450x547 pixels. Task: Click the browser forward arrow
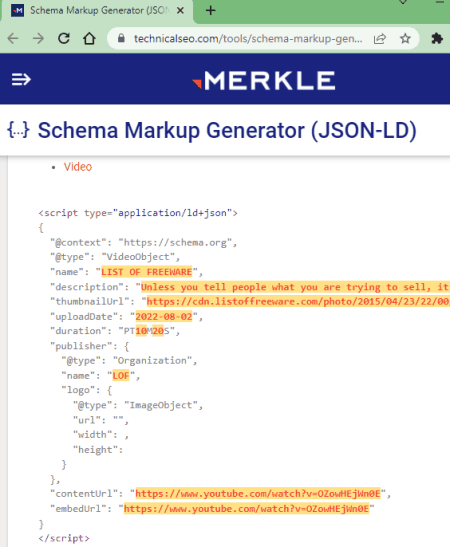[38, 38]
